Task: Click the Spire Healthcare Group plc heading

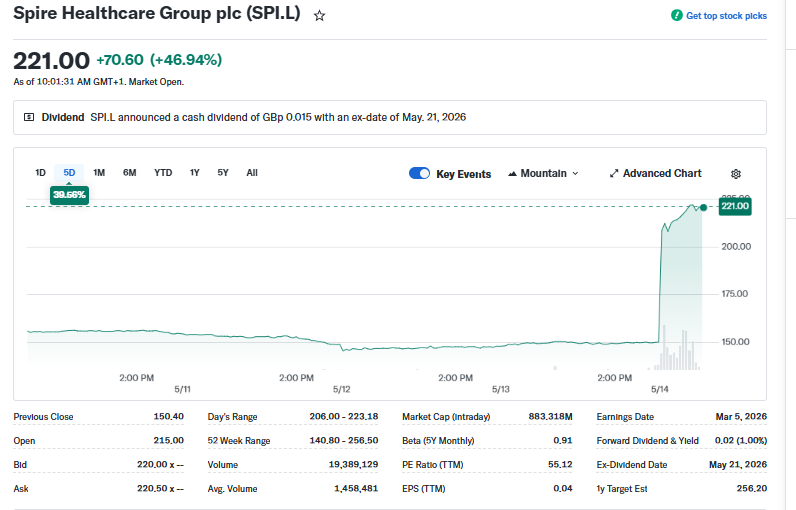Action: click(157, 13)
